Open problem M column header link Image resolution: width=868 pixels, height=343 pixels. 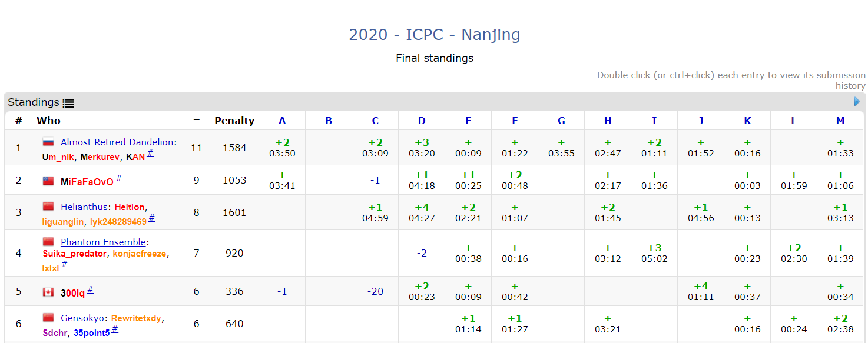pos(840,121)
